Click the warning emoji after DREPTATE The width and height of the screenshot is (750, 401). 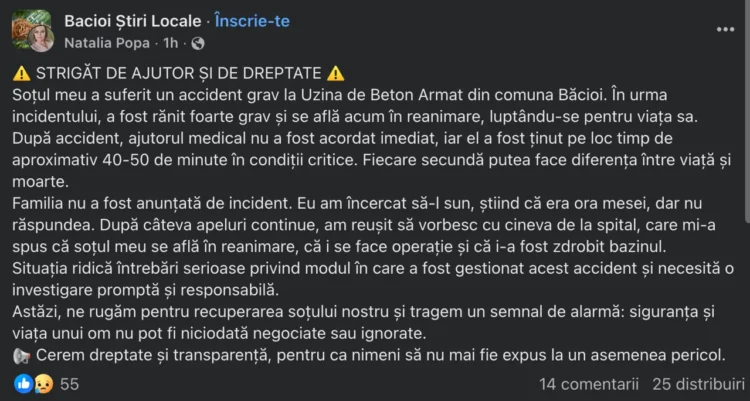tap(336, 74)
